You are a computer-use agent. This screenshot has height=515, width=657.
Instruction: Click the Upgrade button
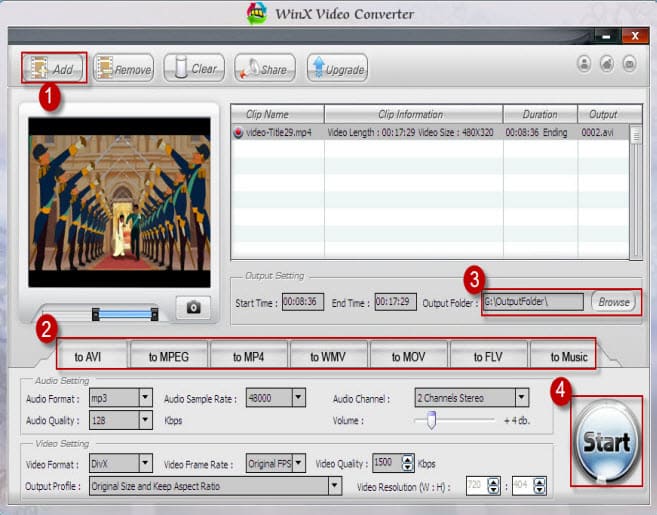337,68
